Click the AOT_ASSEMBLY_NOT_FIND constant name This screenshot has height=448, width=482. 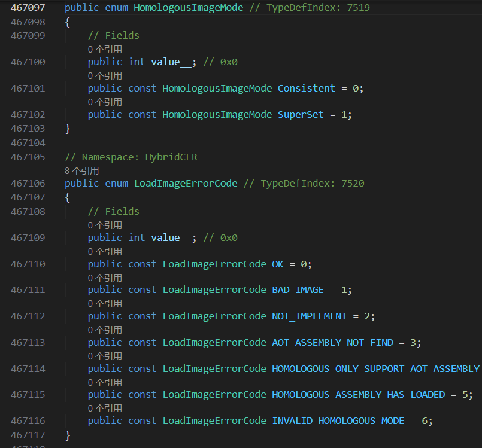(332, 342)
